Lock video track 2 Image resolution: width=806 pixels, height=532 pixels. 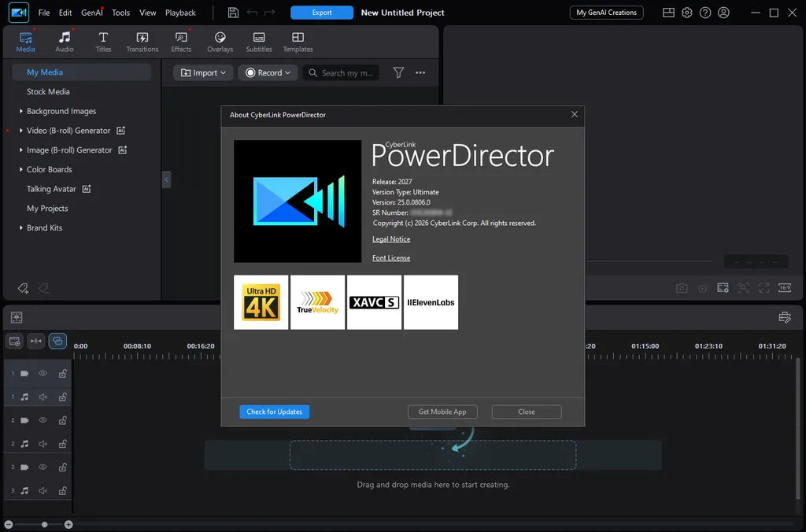point(62,420)
